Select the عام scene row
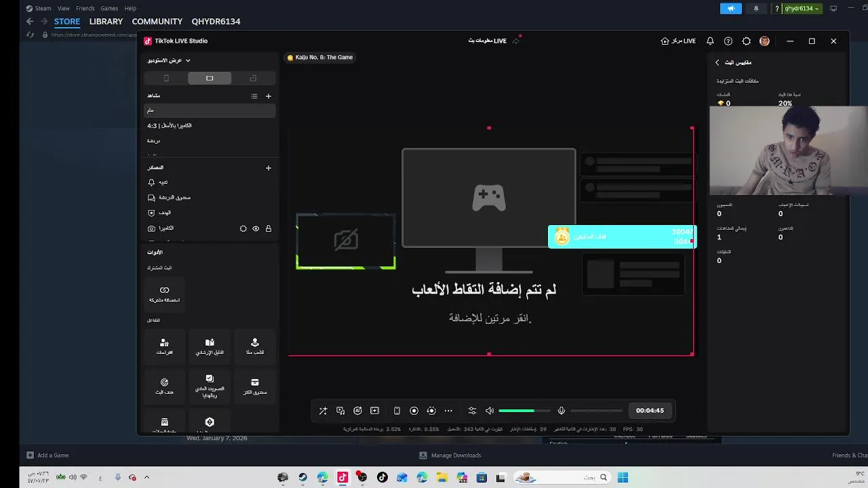This screenshot has height=488, width=868. pos(210,110)
